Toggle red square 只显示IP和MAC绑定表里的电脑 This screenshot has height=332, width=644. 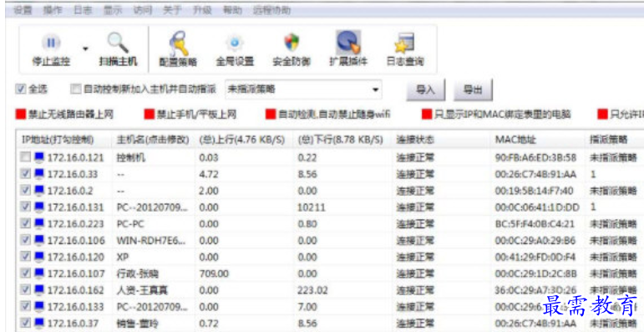click(427, 115)
